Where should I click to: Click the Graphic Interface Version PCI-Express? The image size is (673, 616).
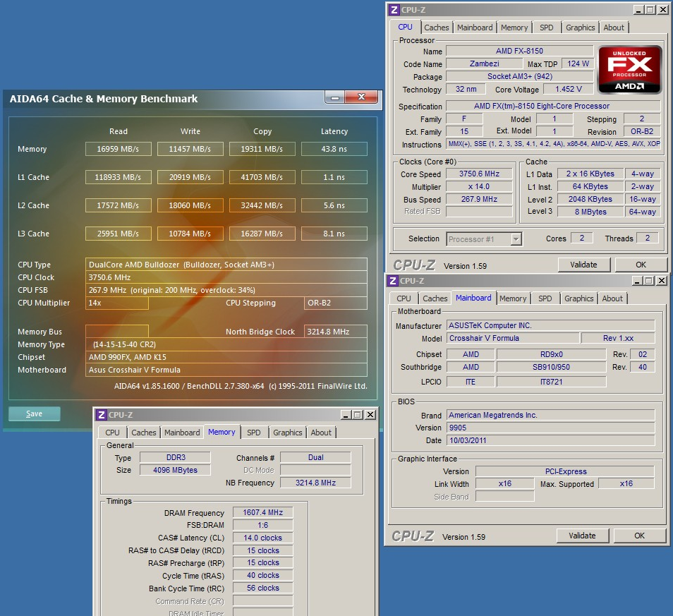click(x=565, y=471)
